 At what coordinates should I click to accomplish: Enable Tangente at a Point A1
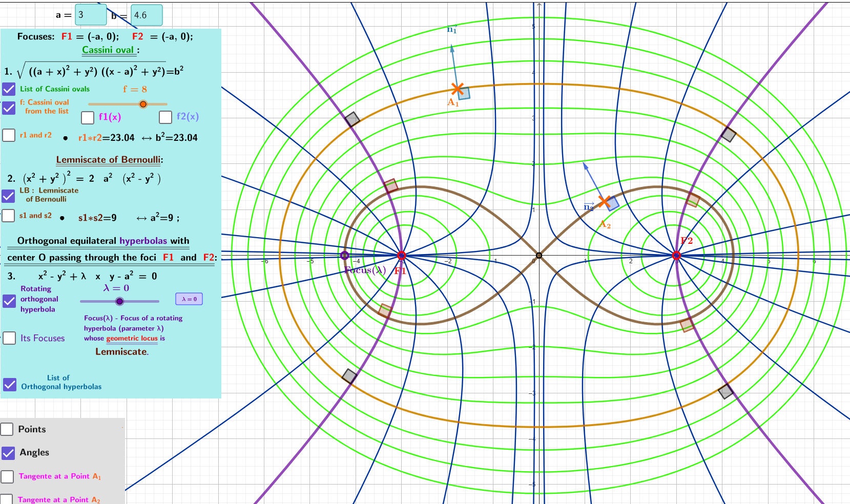click(7, 477)
